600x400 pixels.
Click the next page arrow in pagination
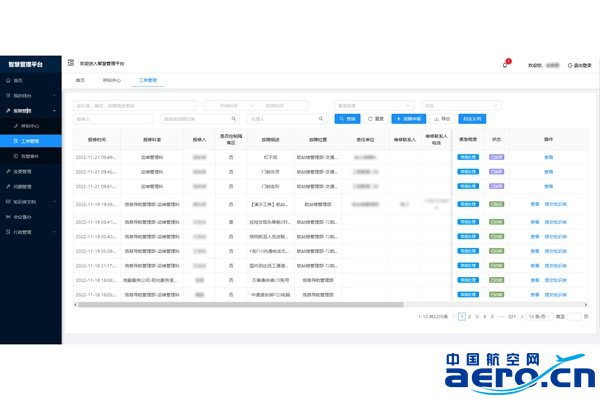(522, 317)
